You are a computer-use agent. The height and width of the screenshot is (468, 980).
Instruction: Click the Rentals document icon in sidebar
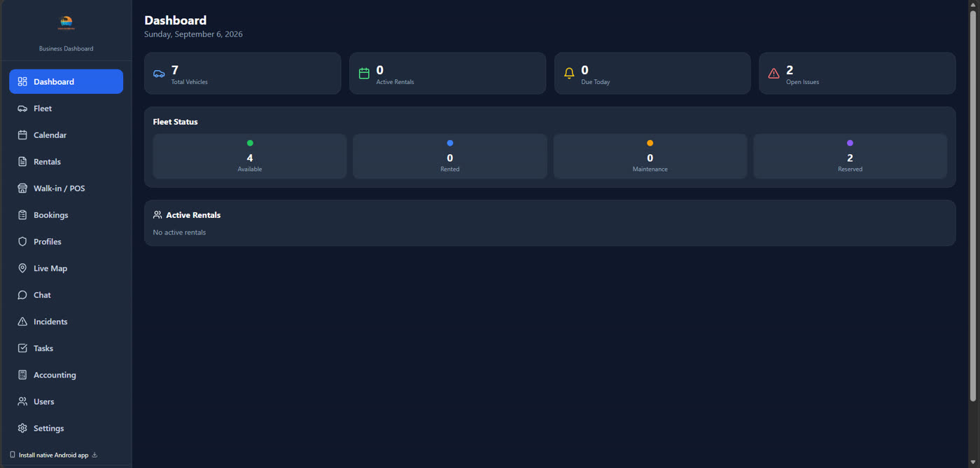pyautogui.click(x=22, y=162)
